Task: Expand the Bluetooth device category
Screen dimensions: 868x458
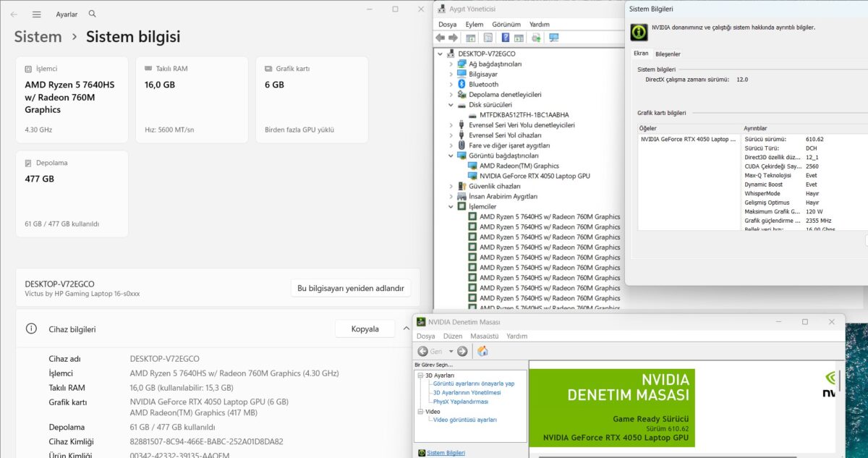Action: coord(451,84)
